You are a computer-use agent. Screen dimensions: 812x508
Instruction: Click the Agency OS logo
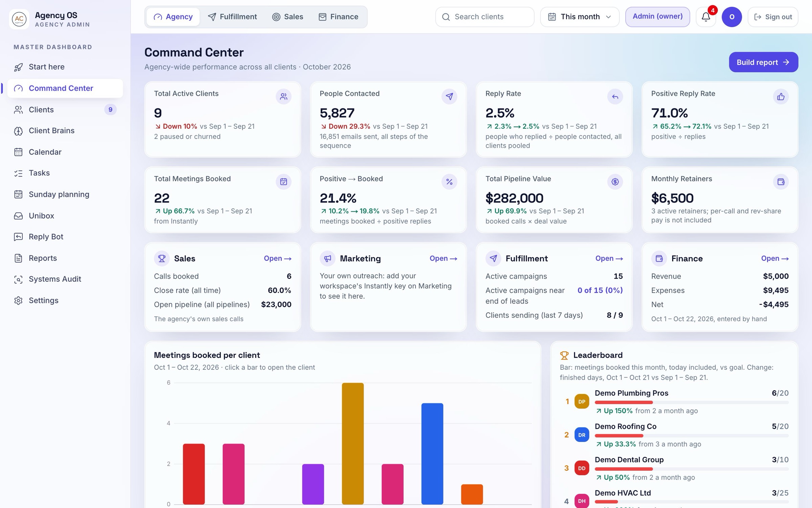[x=19, y=19]
